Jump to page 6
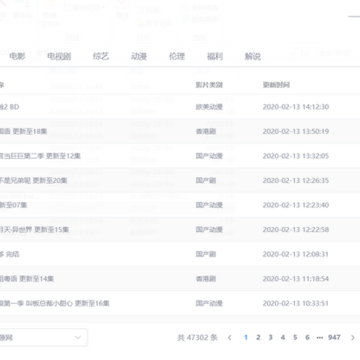This screenshot has width=360, height=360. click(307, 338)
